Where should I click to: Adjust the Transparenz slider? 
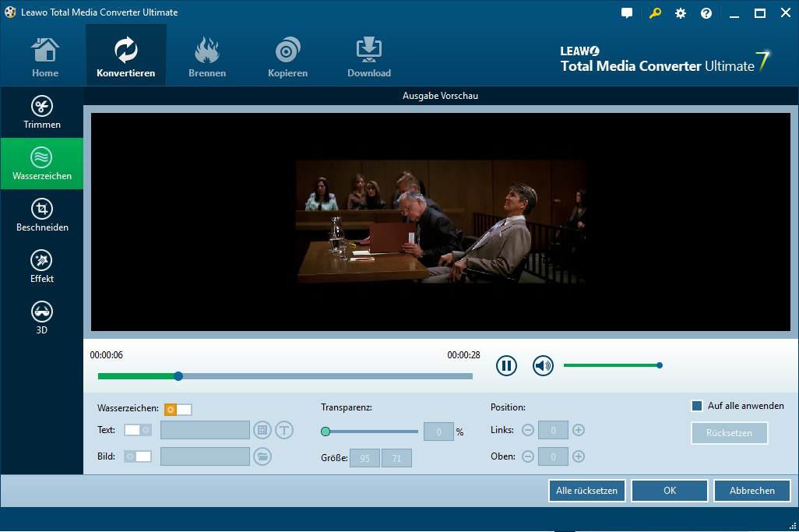[370, 432]
